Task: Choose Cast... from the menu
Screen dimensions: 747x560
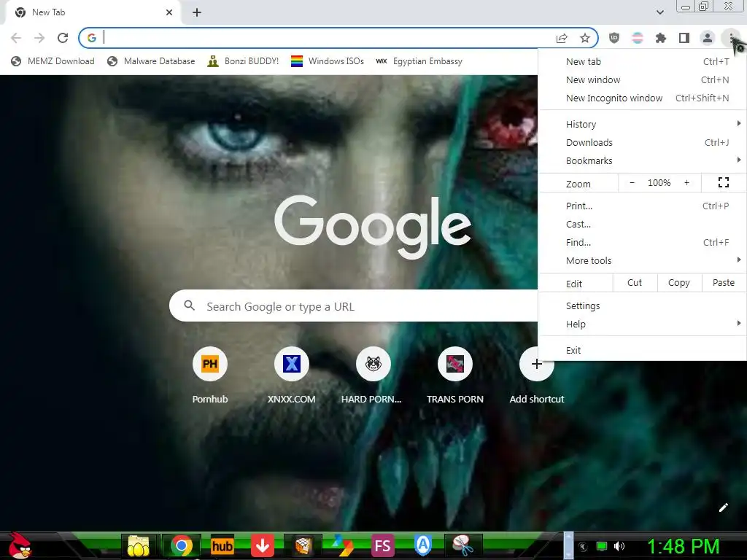Action: tap(642, 225)
